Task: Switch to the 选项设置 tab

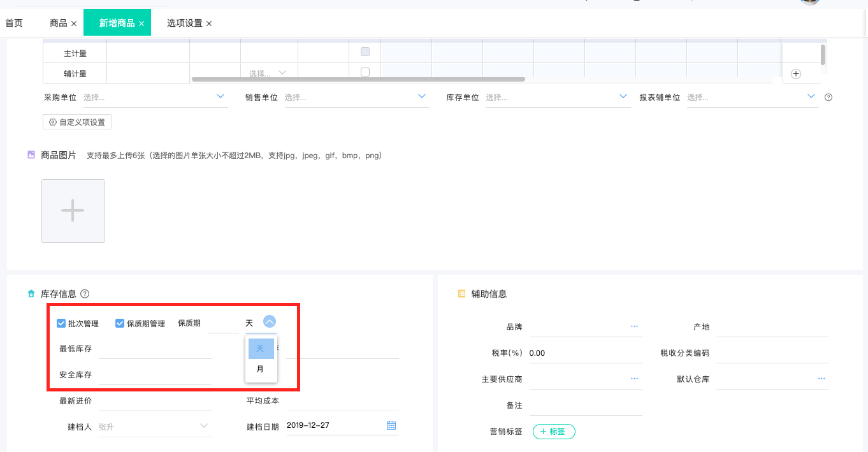Action: pyautogui.click(x=185, y=23)
